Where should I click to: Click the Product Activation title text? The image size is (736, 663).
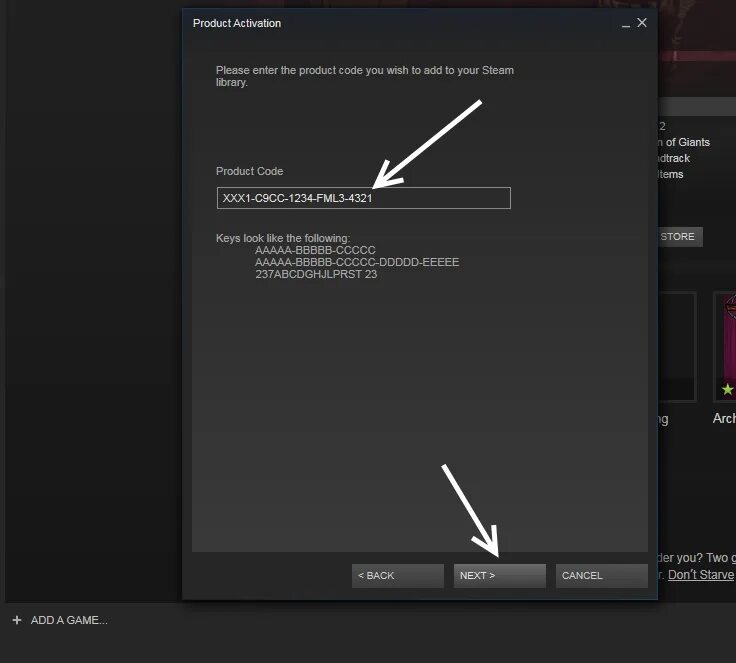(x=237, y=23)
